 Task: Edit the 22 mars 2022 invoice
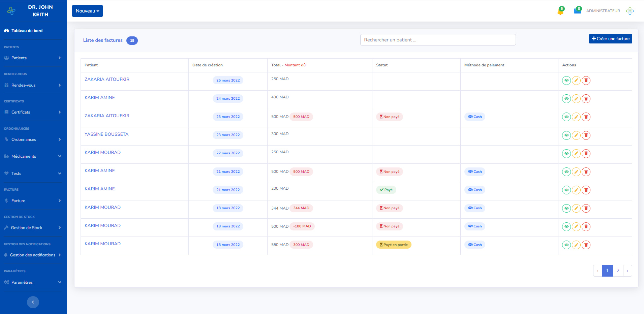[x=576, y=154]
